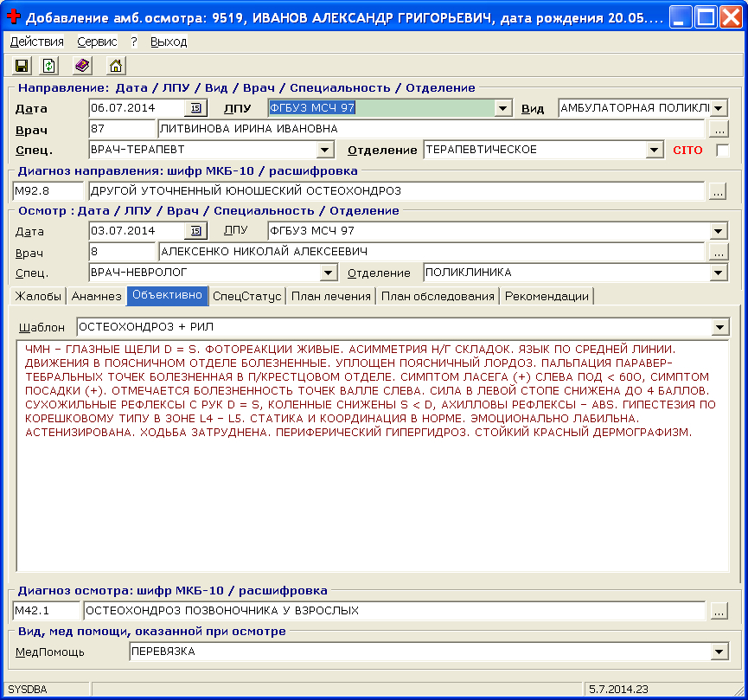This screenshot has height=700, width=748.
Task: Open calendar picker for exam date 03.07.2014
Action: [x=195, y=231]
